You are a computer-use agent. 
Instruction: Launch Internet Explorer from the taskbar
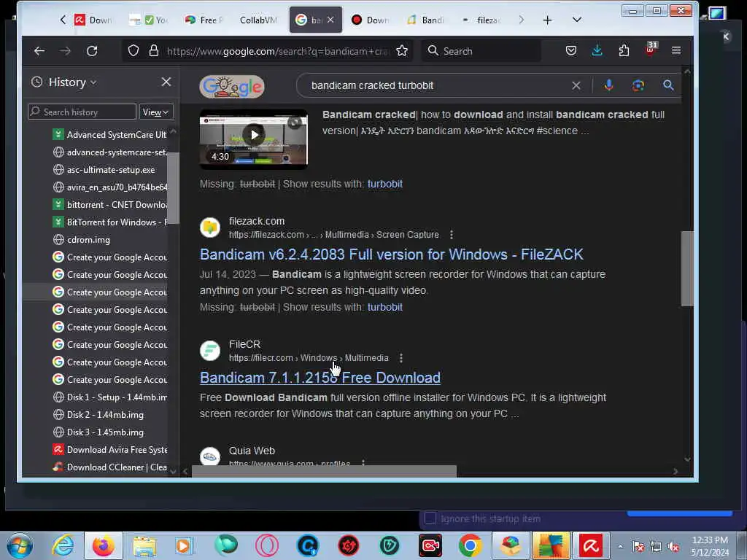(x=63, y=545)
